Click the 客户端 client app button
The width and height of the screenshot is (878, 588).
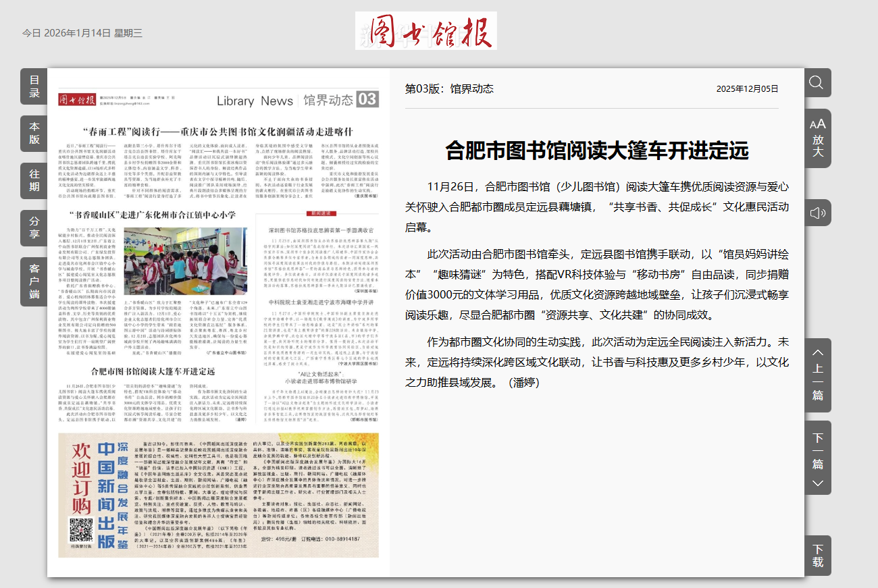(34, 282)
